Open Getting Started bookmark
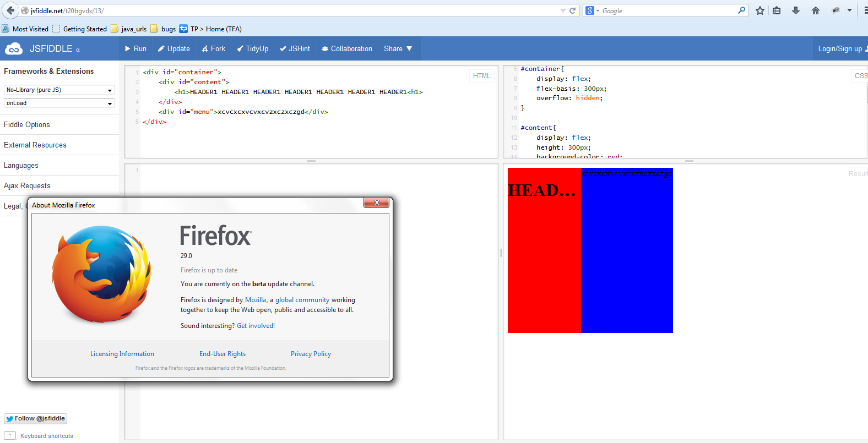The width and height of the screenshot is (868, 443). [80, 29]
